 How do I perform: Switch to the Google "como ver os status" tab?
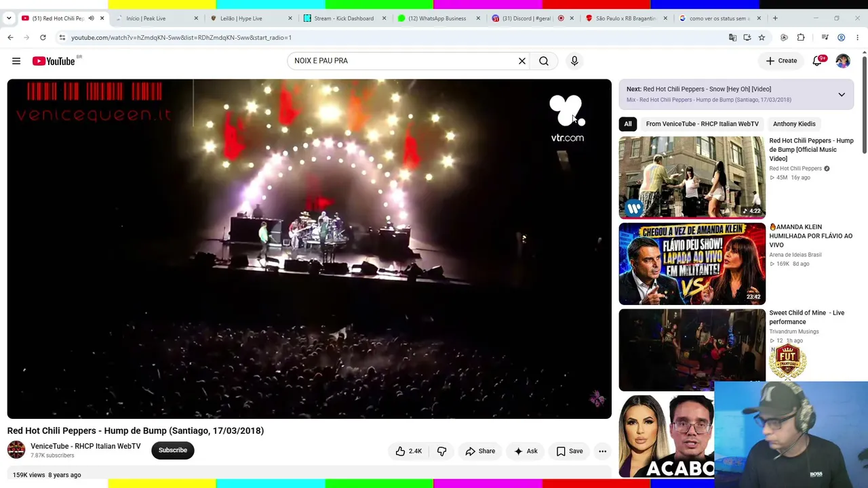pos(721,18)
